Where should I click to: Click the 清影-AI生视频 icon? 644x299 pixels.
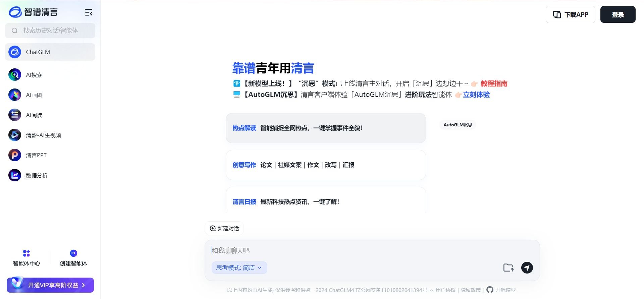15,135
